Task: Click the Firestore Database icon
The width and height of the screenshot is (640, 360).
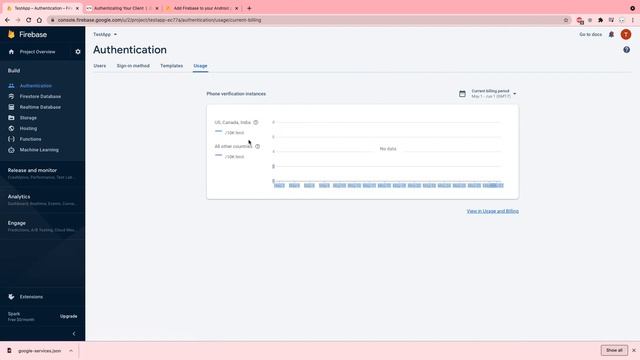Action: 11,96
